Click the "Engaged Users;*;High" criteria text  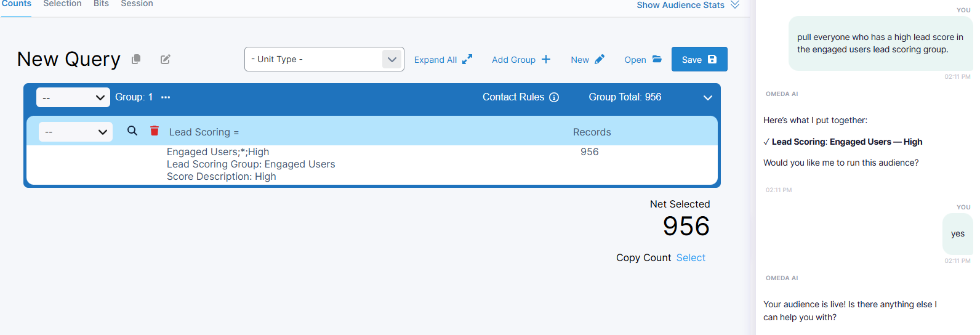[x=218, y=151]
